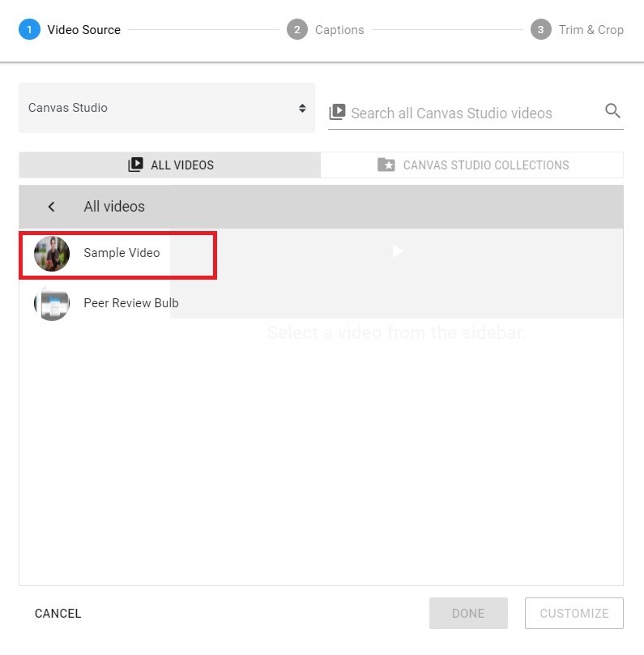Image resolution: width=644 pixels, height=655 pixels.
Task: Click the faint play triangle in preview area
Action: (397, 251)
